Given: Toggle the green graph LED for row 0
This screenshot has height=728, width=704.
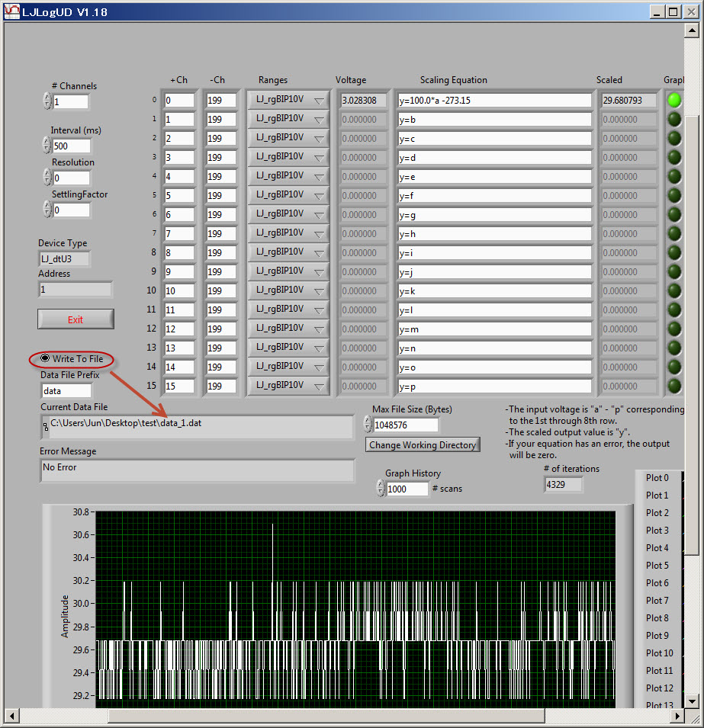Looking at the screenshot, I should tap(674, 100).
